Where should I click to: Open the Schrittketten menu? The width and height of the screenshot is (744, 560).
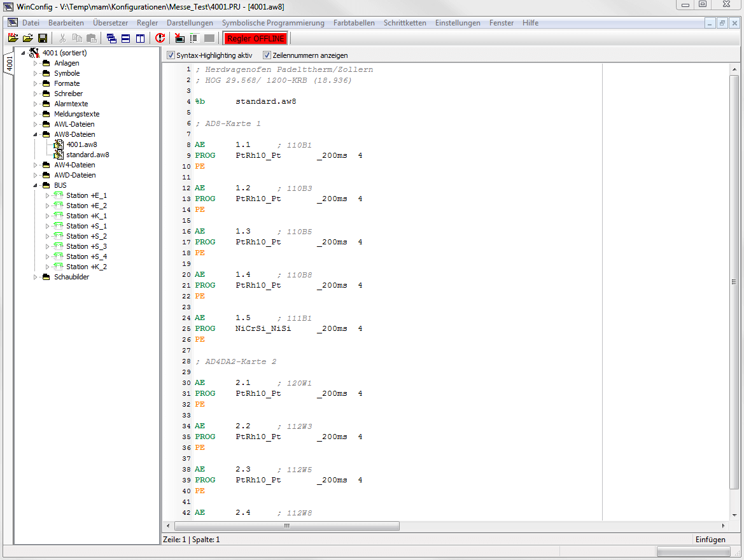pos(405,23)
